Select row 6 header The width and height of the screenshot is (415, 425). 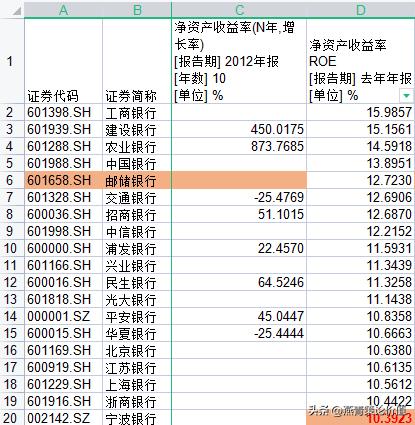click(x=12, y=180)
